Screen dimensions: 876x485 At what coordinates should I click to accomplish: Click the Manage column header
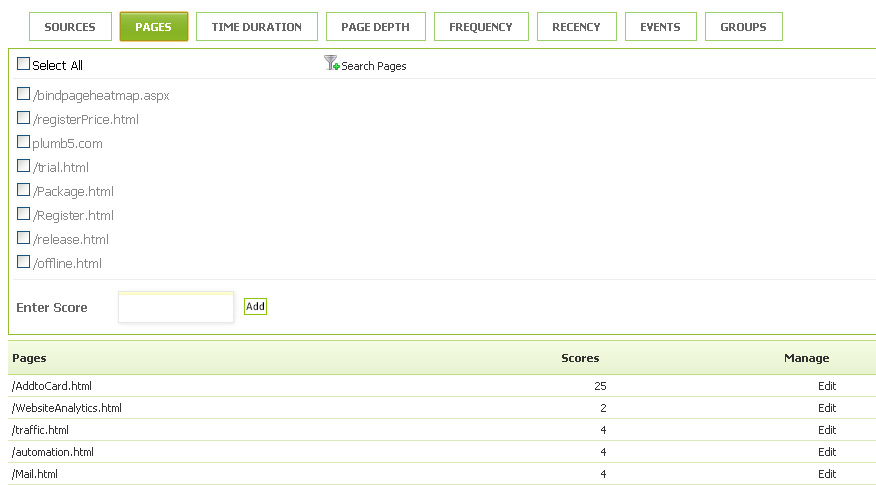[x=806, y=358]
